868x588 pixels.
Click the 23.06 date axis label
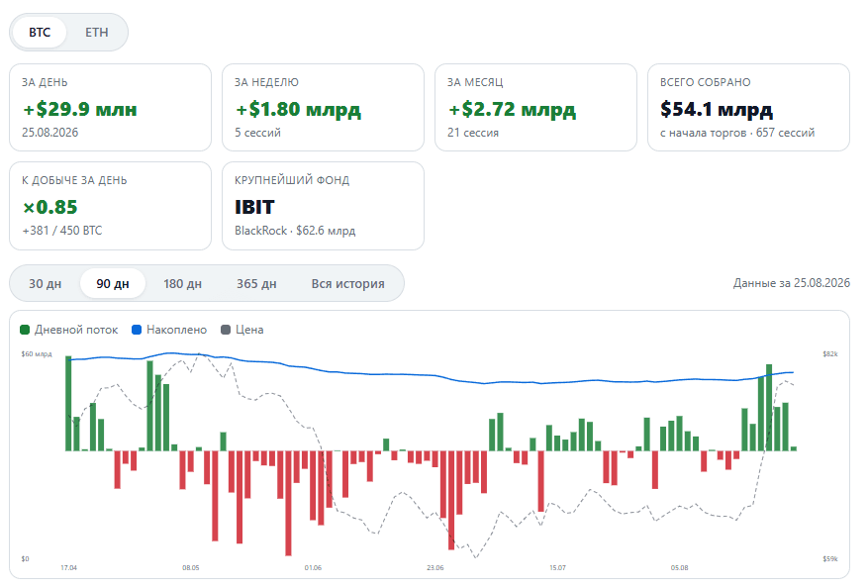click(x=435, y=567)
